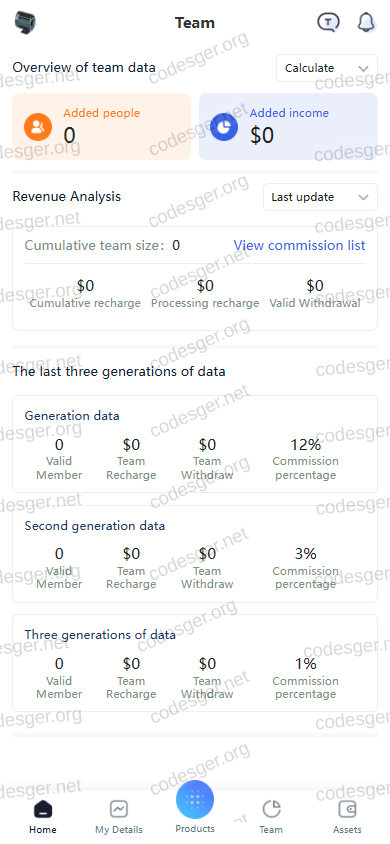The height and width of the screenshot is (844, 390).
Task: Click the blue Added income pie icon
Action: (224, 126)
